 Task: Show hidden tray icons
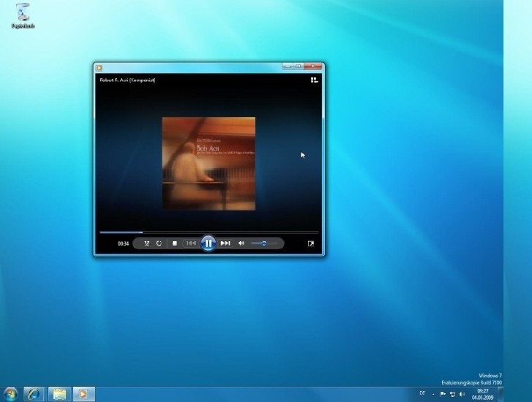pos(433,394)
